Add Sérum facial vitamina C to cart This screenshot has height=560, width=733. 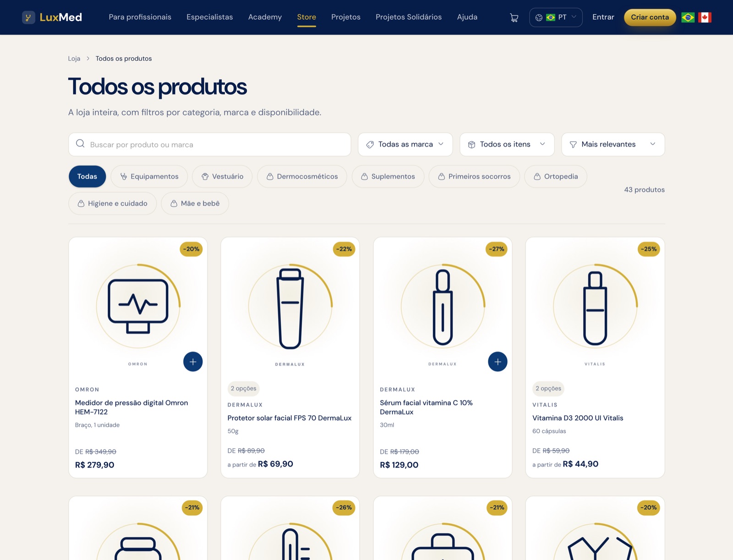(498, 362)
